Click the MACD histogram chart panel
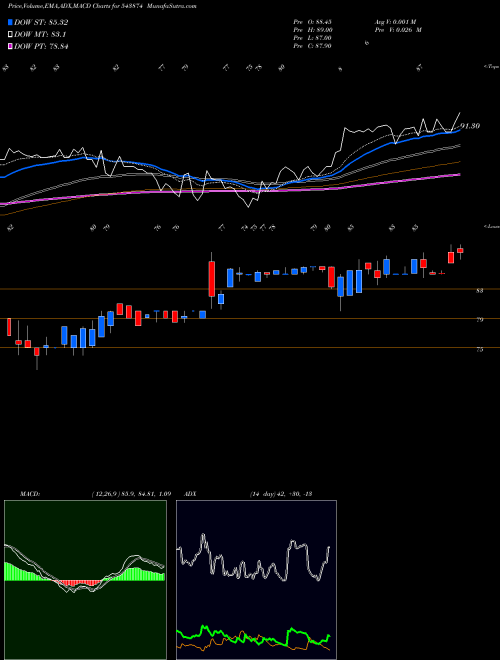This screenshot has height=660, width=500. (85, 580)
